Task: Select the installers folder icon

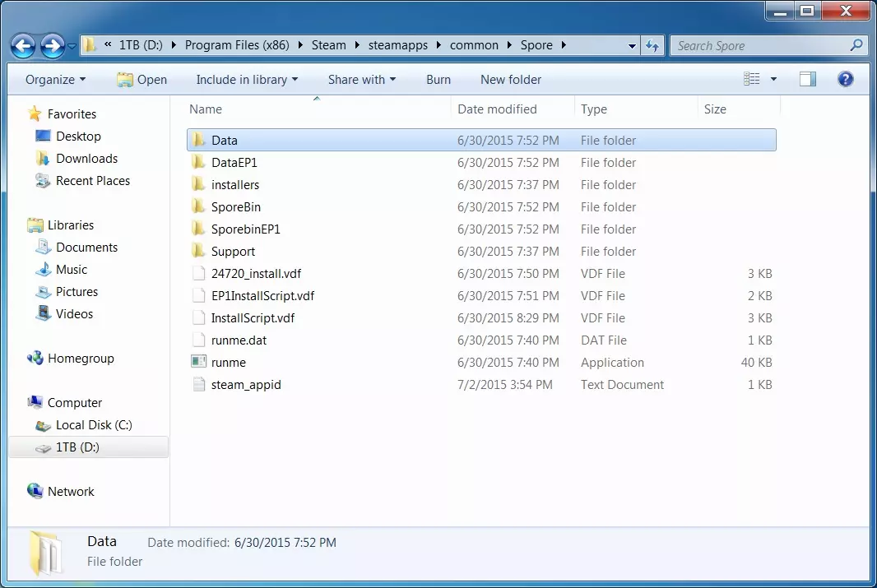Action: pyautogui.click(x=198, y=184)
